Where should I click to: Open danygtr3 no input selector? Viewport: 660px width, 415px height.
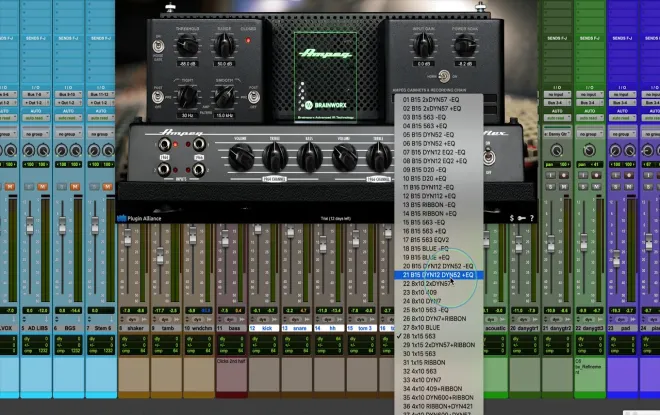tap(589, 94)
